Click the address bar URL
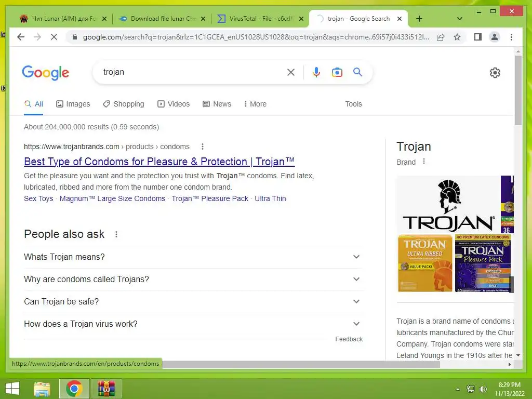 [256, 37]
